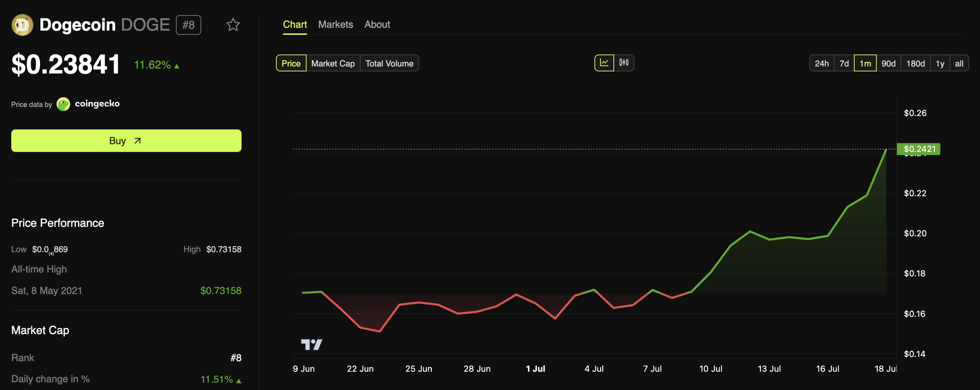Switch to the 7d time range

click(844, 63)
